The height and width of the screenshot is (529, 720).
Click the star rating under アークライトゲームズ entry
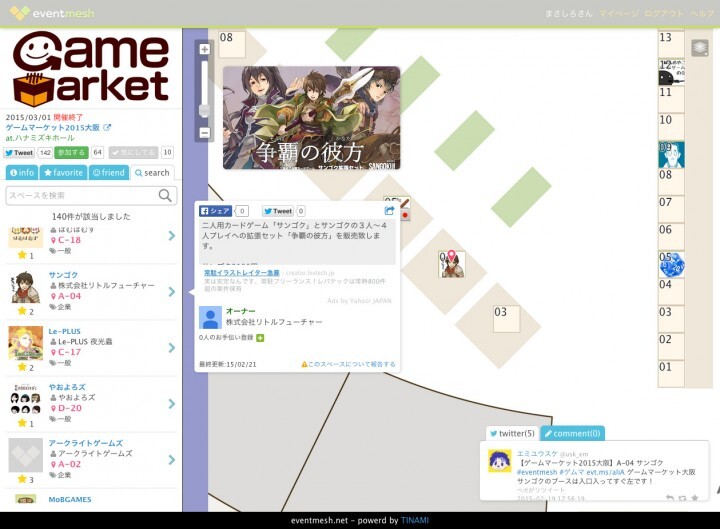point(22,479)
